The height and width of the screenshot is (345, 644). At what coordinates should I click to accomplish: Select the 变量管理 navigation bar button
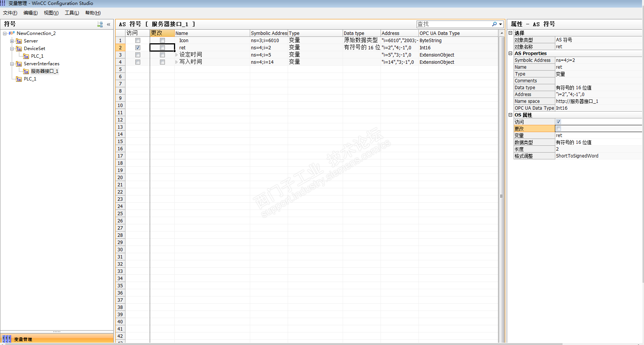57,339
